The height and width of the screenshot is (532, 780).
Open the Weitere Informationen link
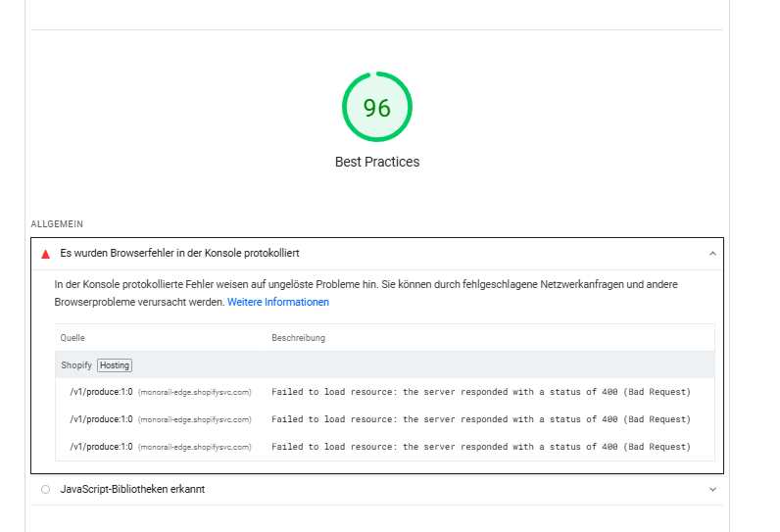point(278,302)
